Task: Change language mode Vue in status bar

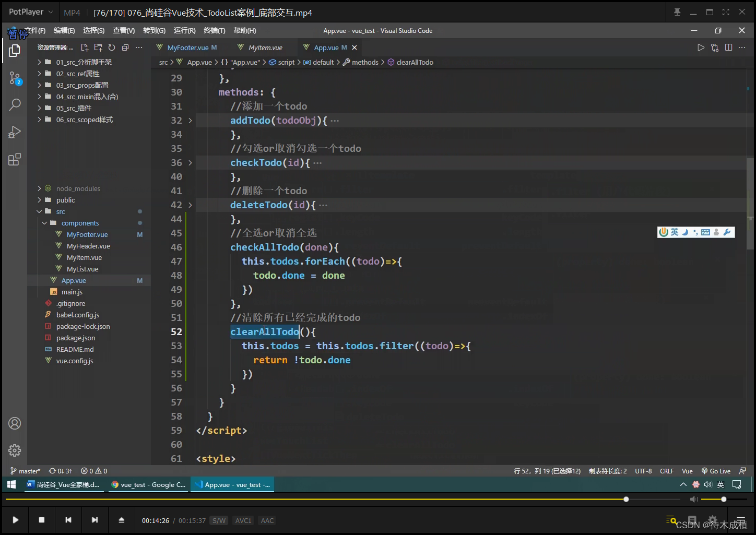Action: pyautogui.click(x=687, y=471)
